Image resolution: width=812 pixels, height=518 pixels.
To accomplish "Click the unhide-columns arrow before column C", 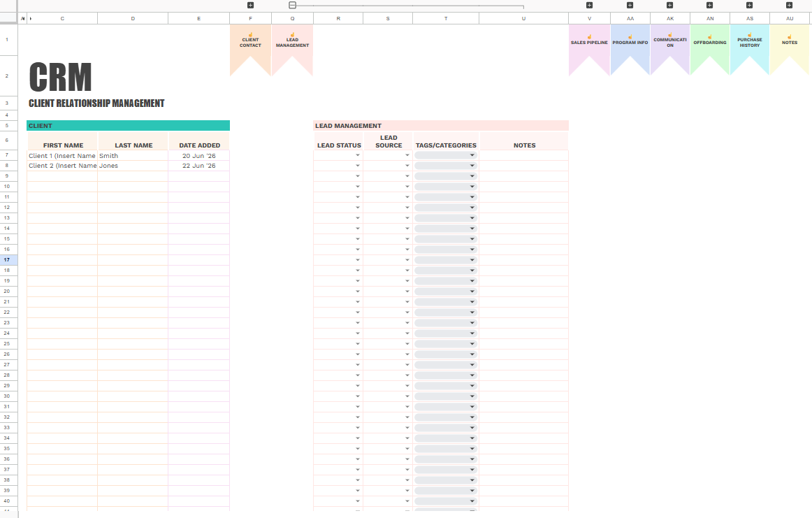I will (x=31, y=19).
